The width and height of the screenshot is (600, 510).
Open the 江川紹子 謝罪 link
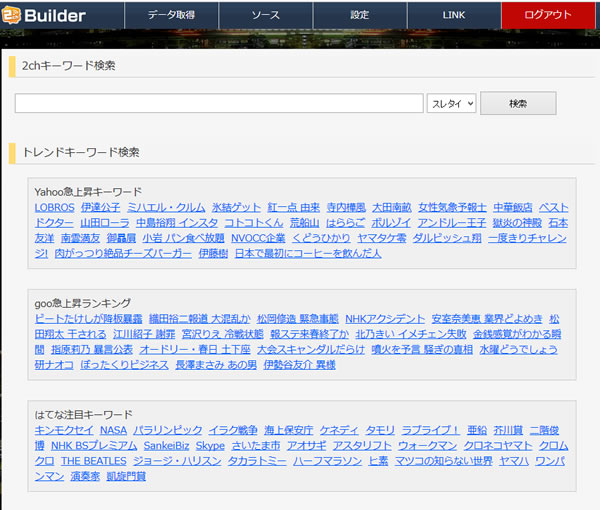[x=144, y=334]
